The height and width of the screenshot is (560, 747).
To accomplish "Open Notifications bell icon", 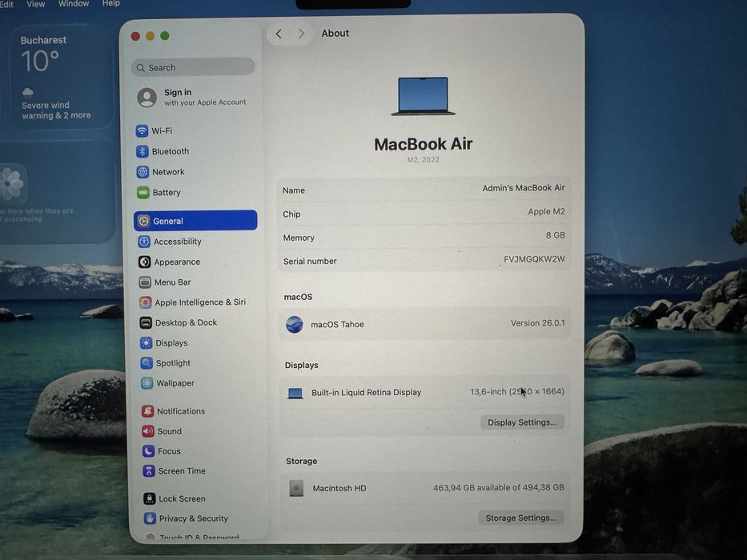I will pyautogui.click(x=147, y=411).
